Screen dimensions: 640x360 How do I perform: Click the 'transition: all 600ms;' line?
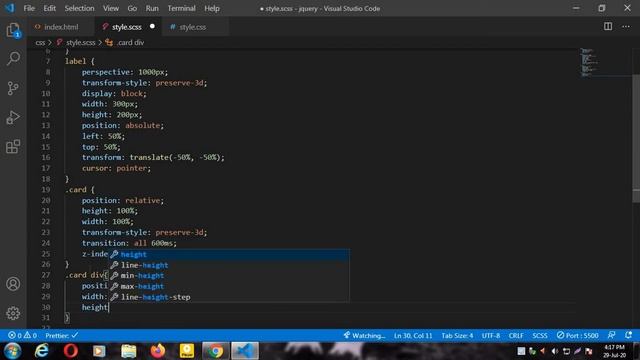129,243
